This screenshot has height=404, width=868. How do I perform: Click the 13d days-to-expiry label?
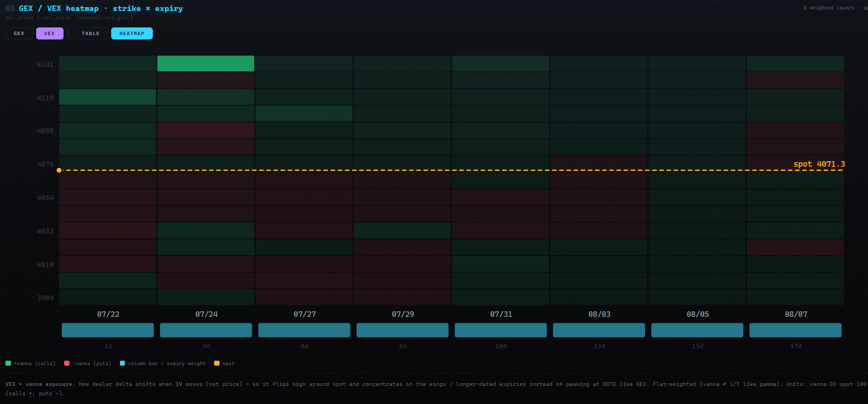[x=600, y=346]
